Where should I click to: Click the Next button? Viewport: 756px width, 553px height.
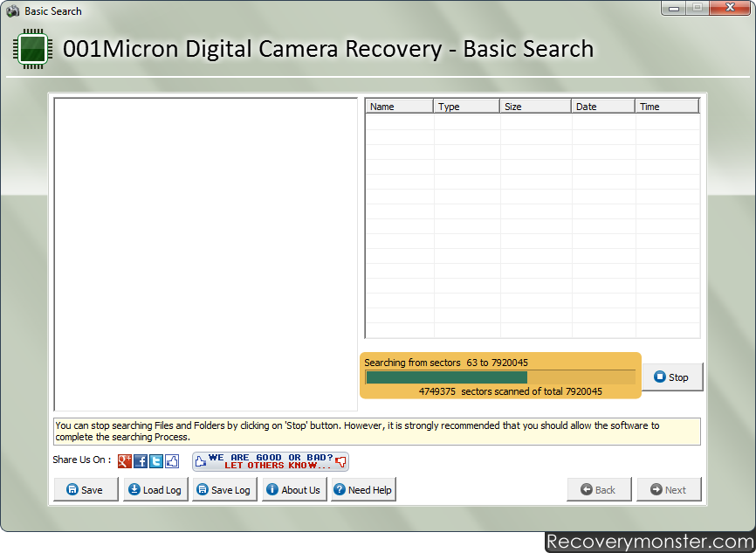pyautogui.click(x=669, y=490)
